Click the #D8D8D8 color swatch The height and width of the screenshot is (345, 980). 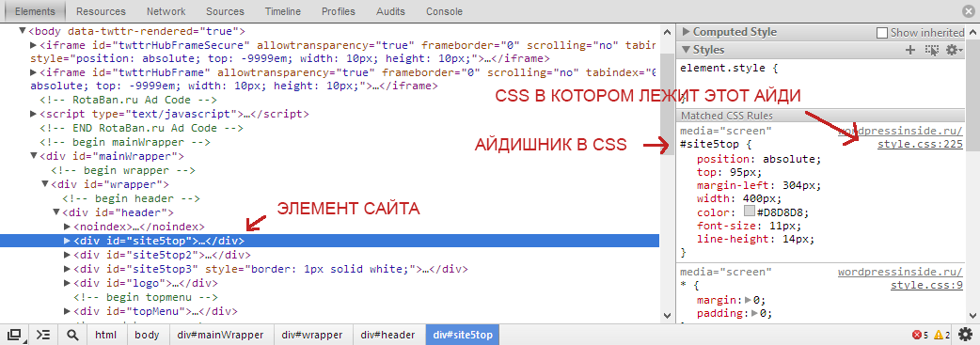coord(750,212)
